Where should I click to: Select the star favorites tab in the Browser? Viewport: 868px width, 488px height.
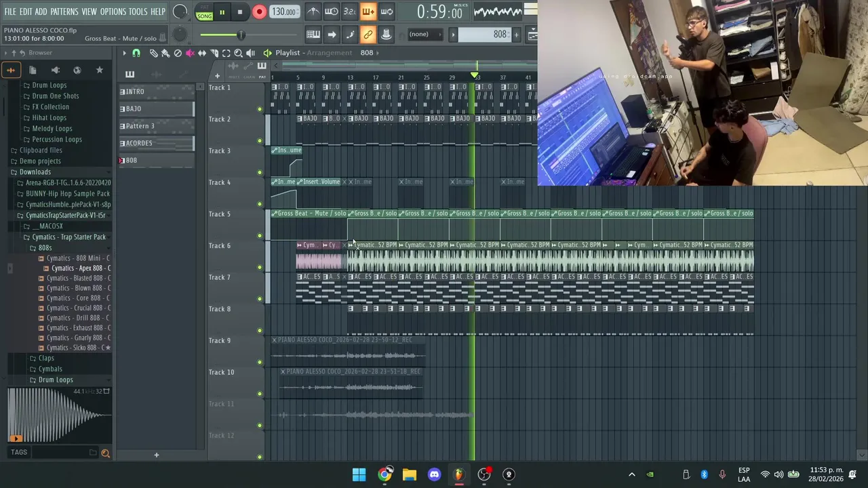pyautogui.click(x=99, y=70)
